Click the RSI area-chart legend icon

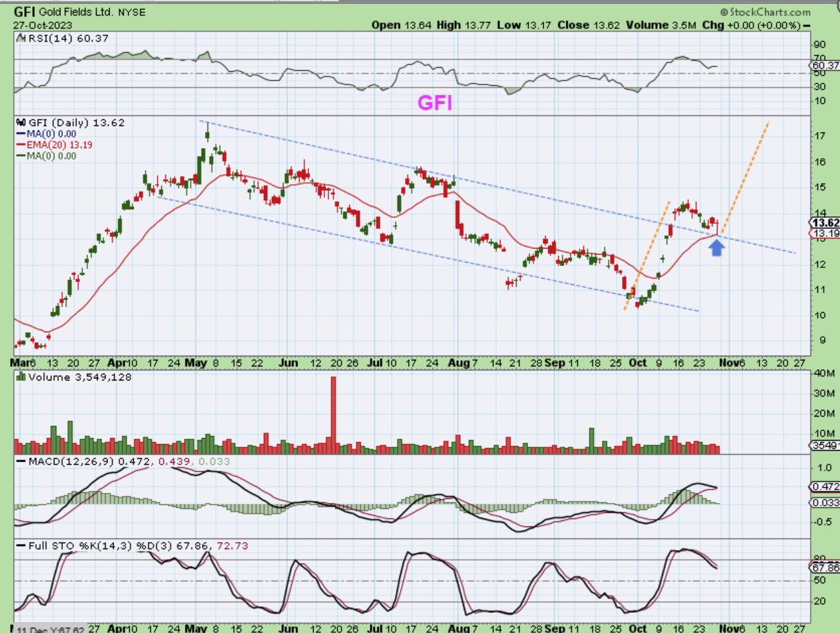[x=19, y=39]
